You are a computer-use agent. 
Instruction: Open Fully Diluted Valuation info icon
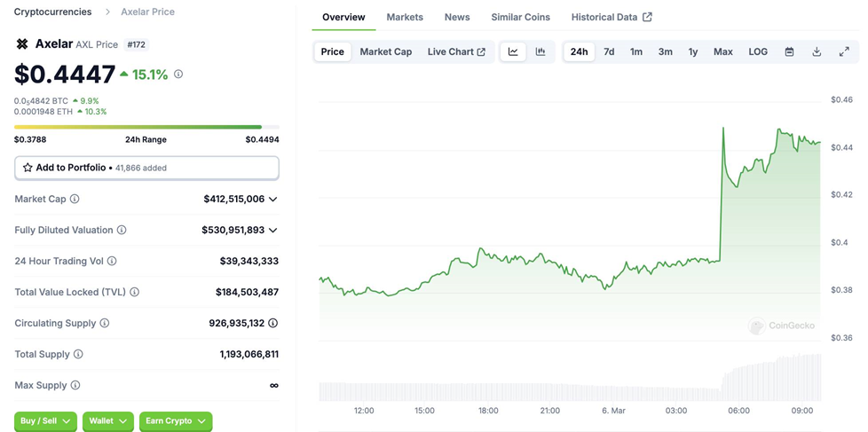(122, 230)
